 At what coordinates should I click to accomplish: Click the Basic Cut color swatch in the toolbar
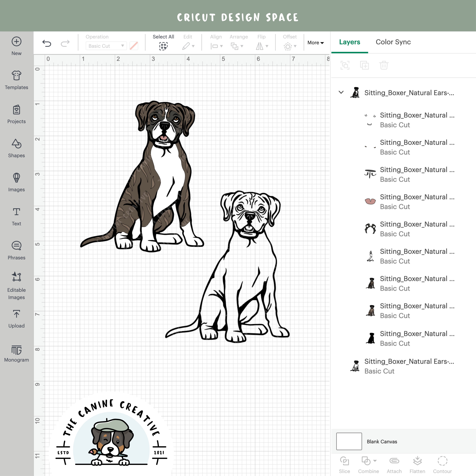134,46
